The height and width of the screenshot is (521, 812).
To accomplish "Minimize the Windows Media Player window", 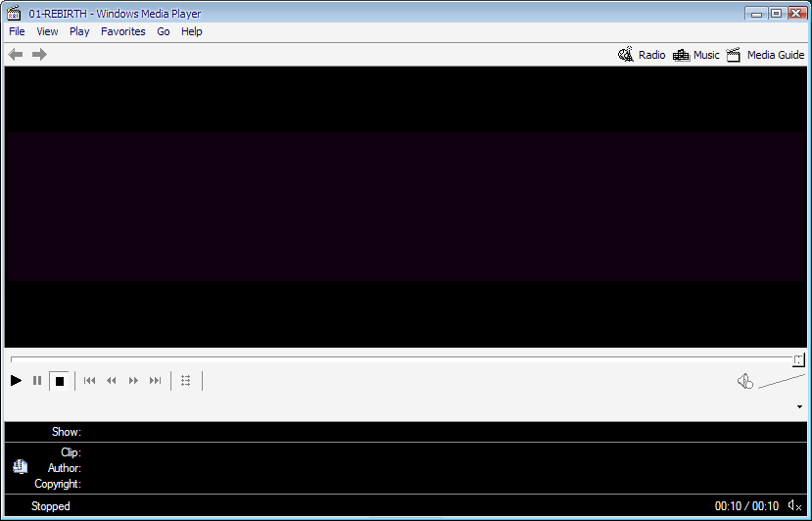I will tap(756, 14).
